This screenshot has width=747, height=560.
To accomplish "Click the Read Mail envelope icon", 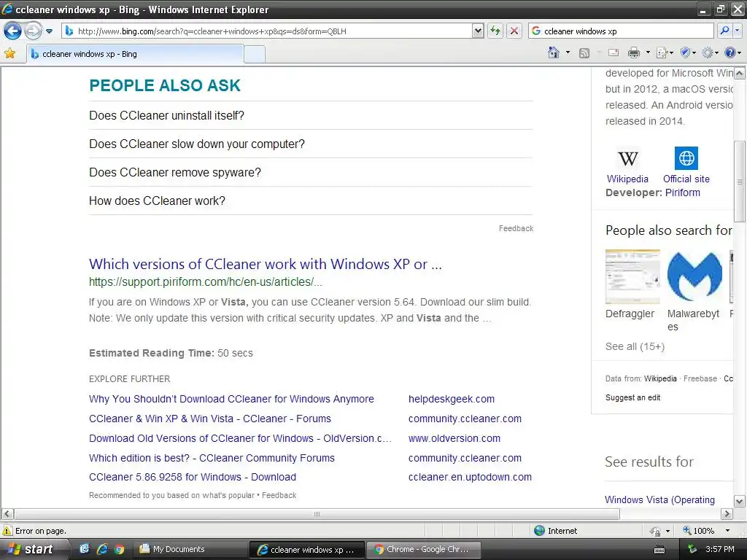I will pos(614,52).
